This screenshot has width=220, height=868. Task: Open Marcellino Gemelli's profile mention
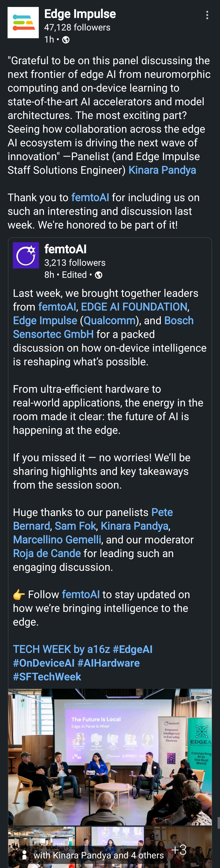click(x=57, y=540)
